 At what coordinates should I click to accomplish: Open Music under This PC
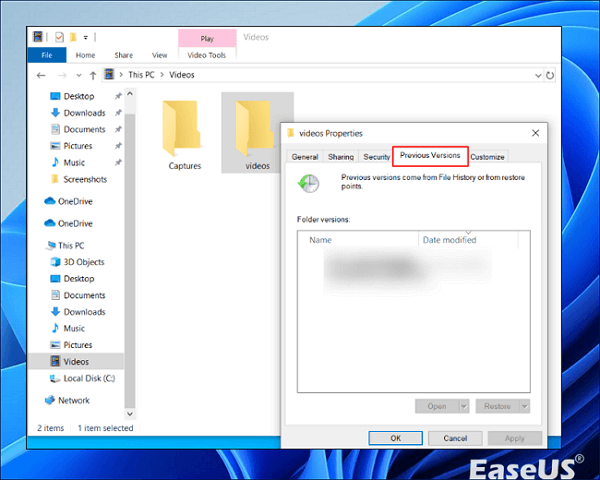[x=74, y=328]
